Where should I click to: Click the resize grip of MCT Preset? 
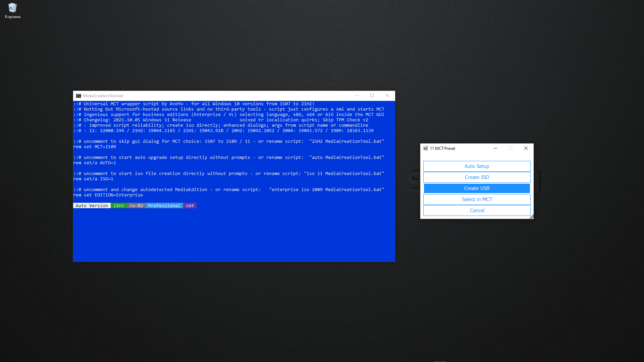click(x=531, y=217)
